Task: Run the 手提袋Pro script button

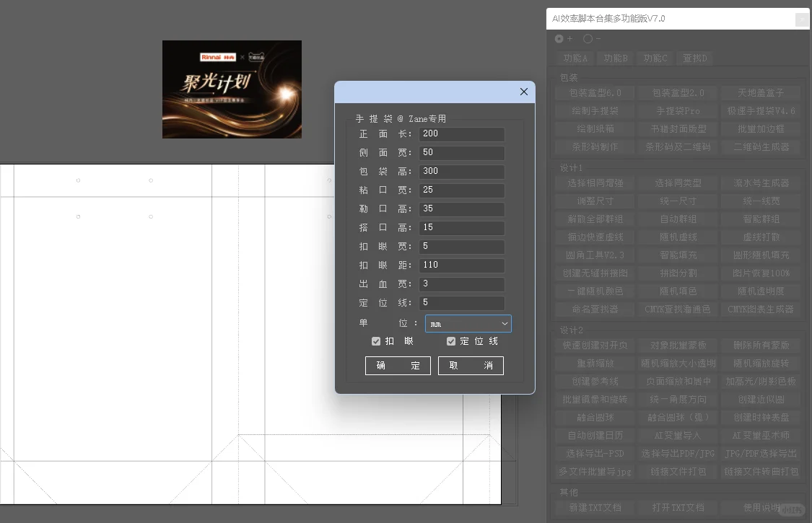Action: coord(677,110)
